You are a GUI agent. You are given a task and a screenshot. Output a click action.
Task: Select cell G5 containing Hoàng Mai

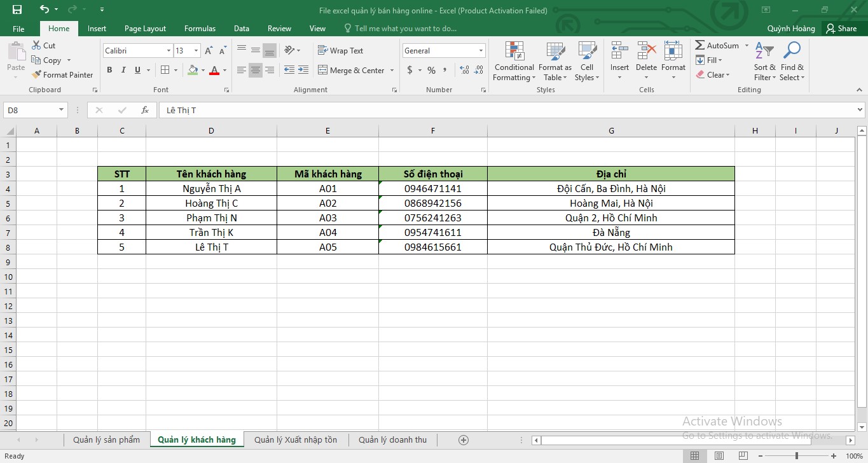pyautogui.click(x=610, y=203)
